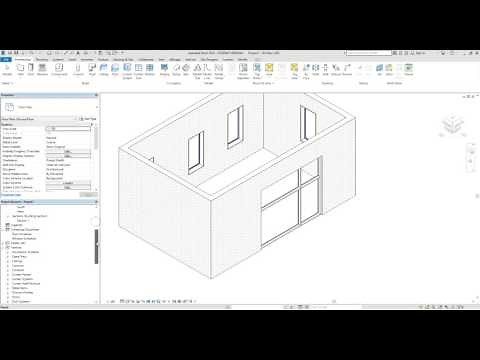Select the Area tool
The width and height of the screenshot is (480, 360).
point(269,70)
